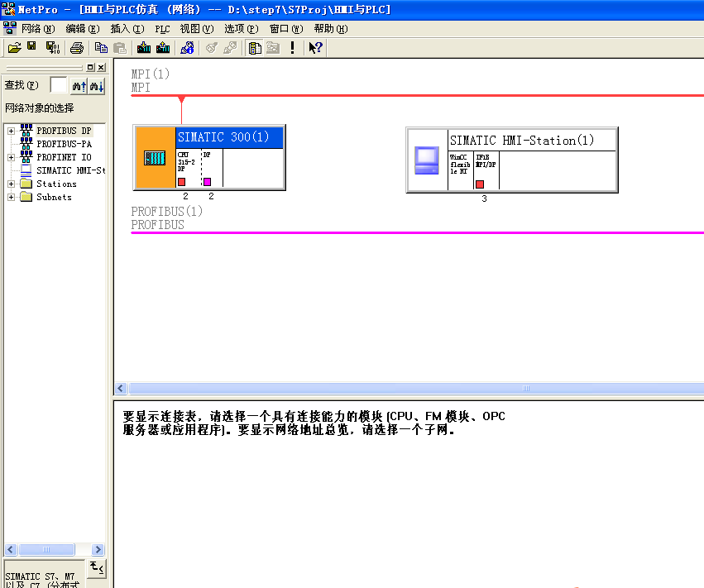This screenshot has width=704, height=588.
Task: Open the 网络 (Network) menu
Action: coord(38,29)
